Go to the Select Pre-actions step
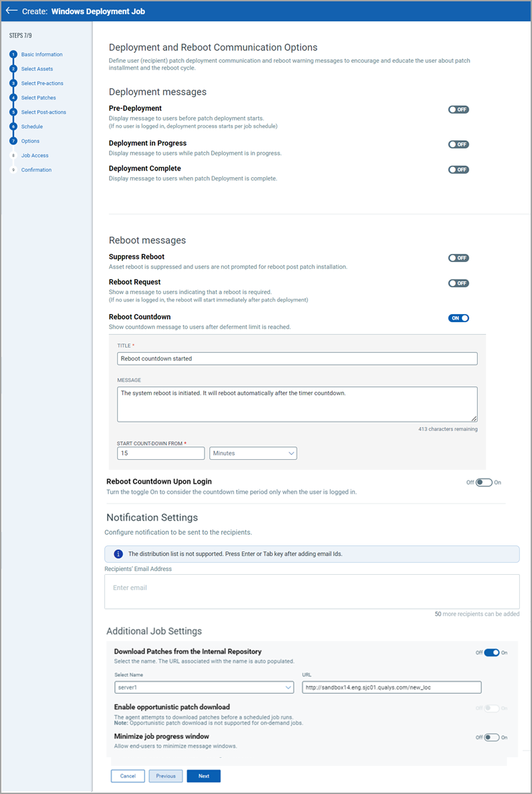Screen dimensions: 532x794 tap(42, 83)
